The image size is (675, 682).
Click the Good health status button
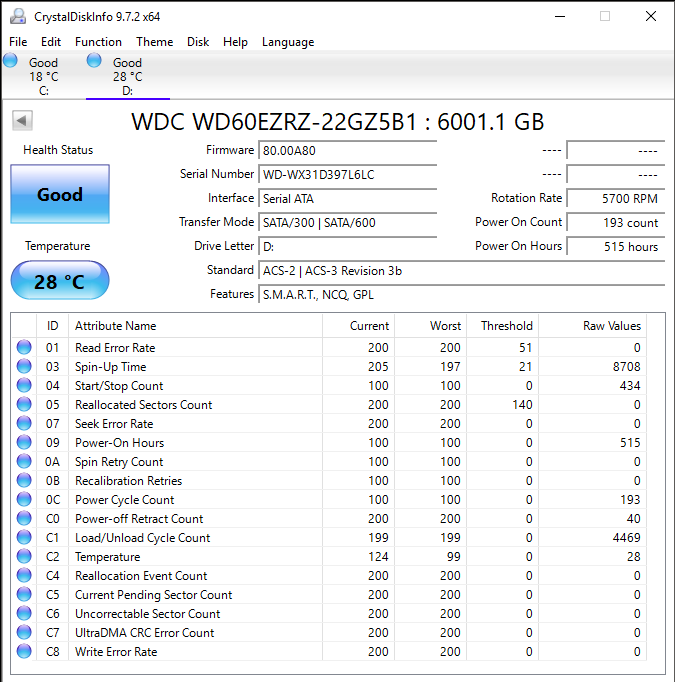click(60, 194)
